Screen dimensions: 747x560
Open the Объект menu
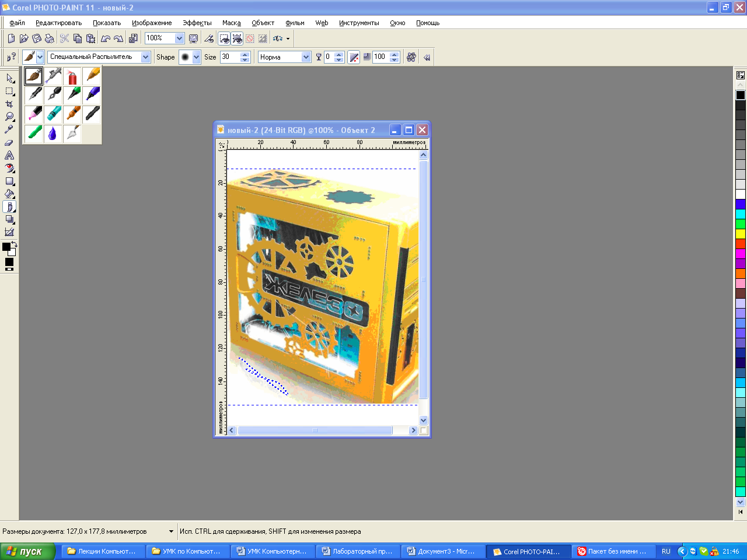263,23
